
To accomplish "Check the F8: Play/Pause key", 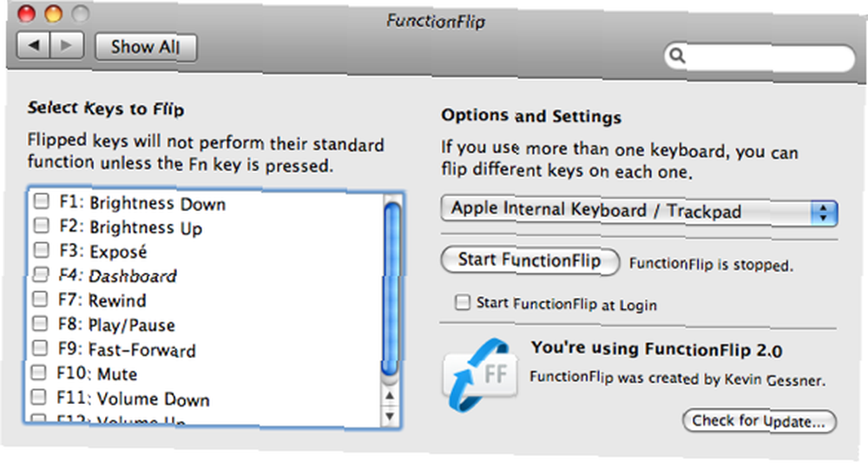I will coord(40,323).
